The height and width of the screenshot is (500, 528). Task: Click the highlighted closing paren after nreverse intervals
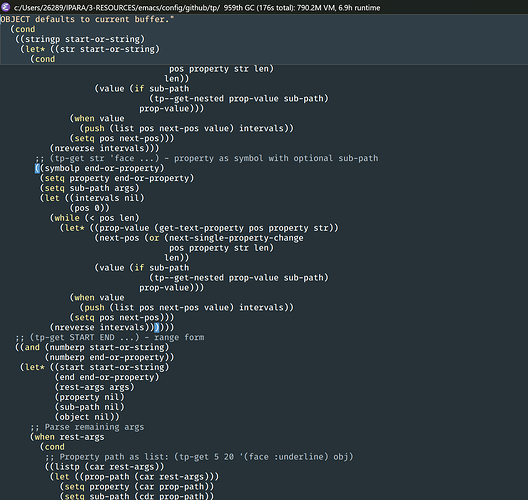coord(157,327)
